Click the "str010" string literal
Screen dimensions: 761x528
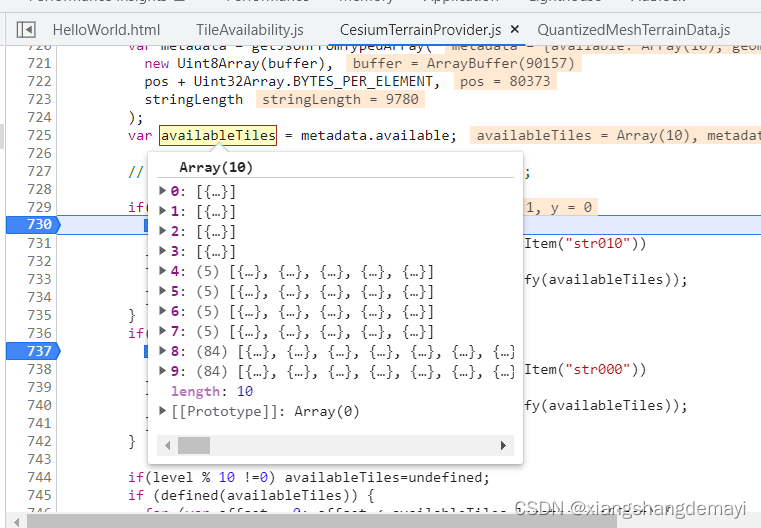click(598, 243)
